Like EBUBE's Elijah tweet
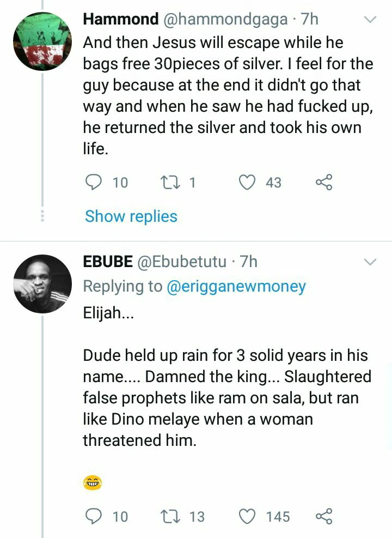Image resolution: width=392 pixels, height=538 pixels. (248, 516)
